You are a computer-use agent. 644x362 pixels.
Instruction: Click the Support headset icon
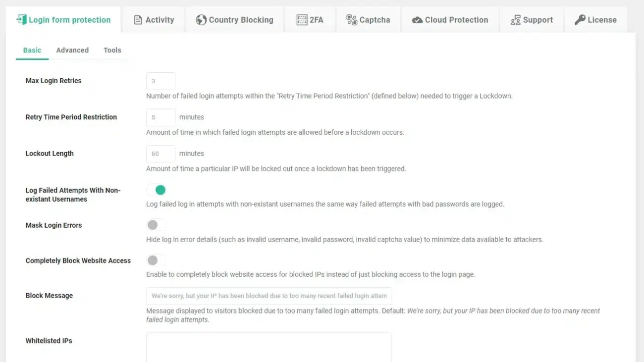(x=515, y=19)
